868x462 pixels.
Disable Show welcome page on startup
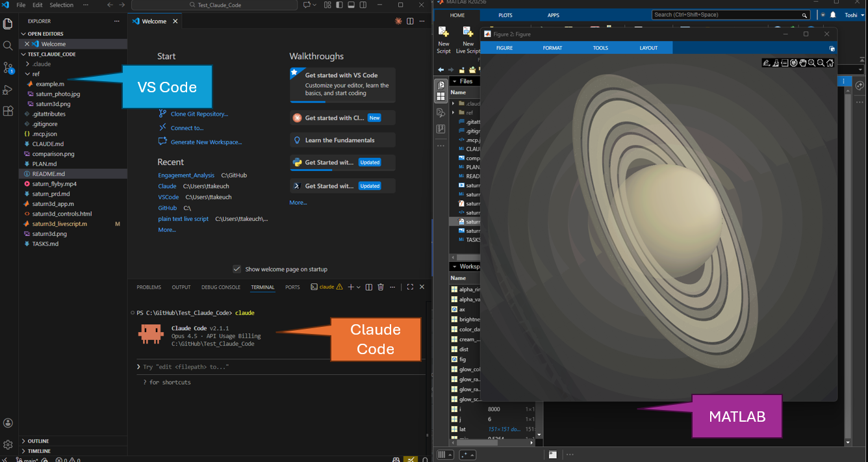(x=237, y=269)
